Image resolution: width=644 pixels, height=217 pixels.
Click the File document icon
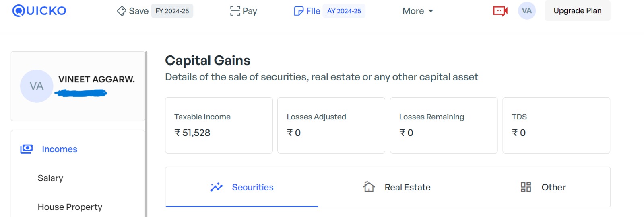click(x=299, y=11)
